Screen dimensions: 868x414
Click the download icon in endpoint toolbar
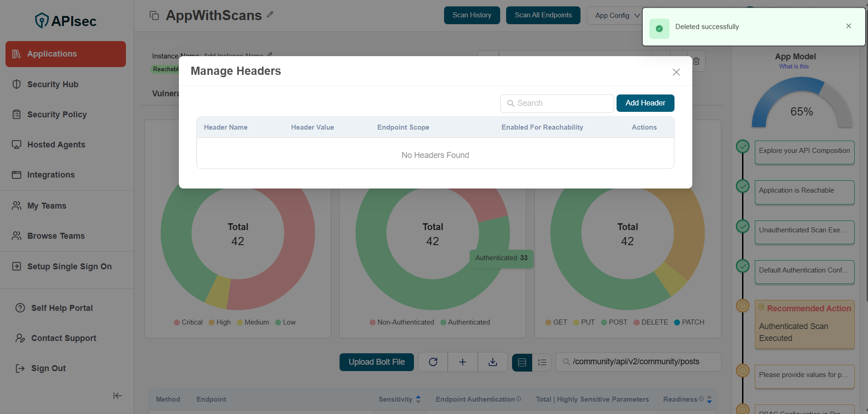pos(492,362)
